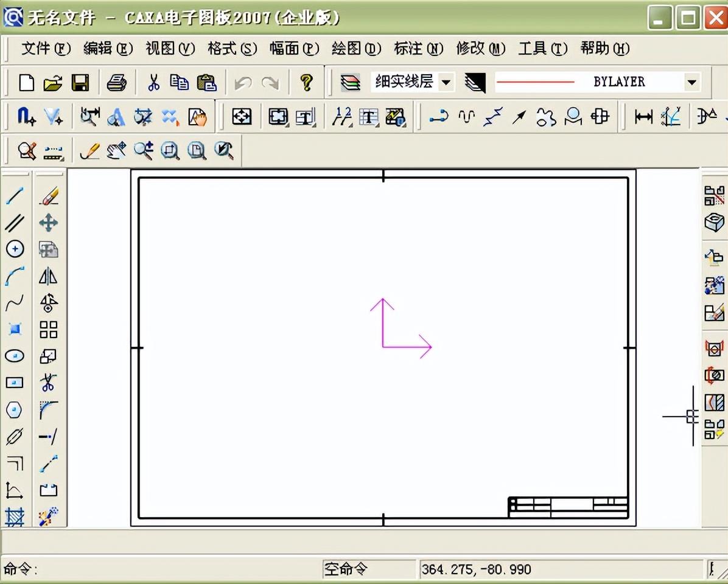Save the drawing with floppy disk icon
728x584 pixels.
[x=80, y=83]
